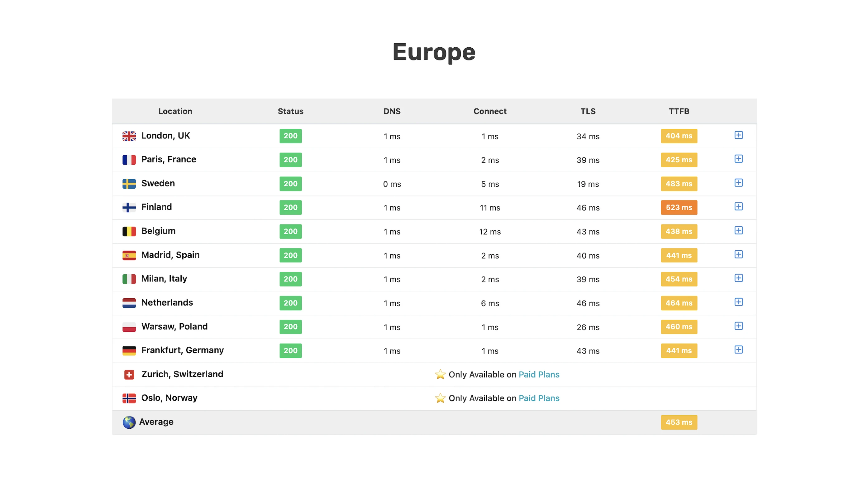
Task: Click the 453 ms average badge
Action: click(679, 422)
